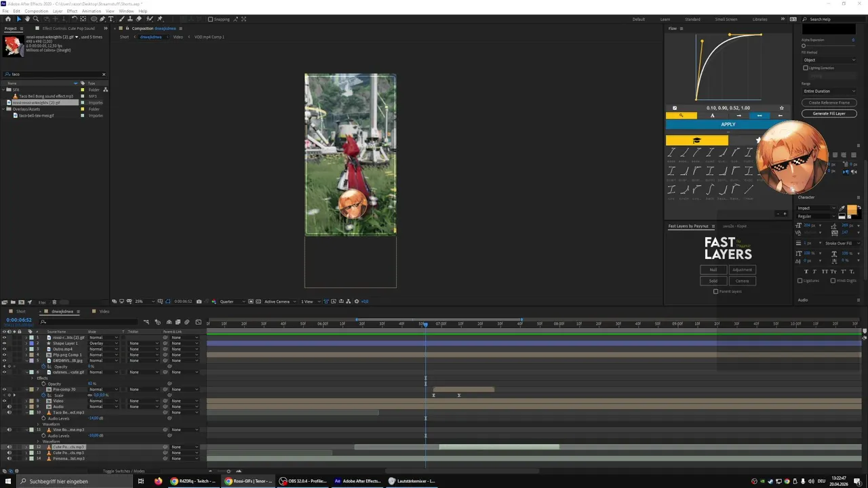Collapse the SFX folder in Project panel

tap(4, 89)
